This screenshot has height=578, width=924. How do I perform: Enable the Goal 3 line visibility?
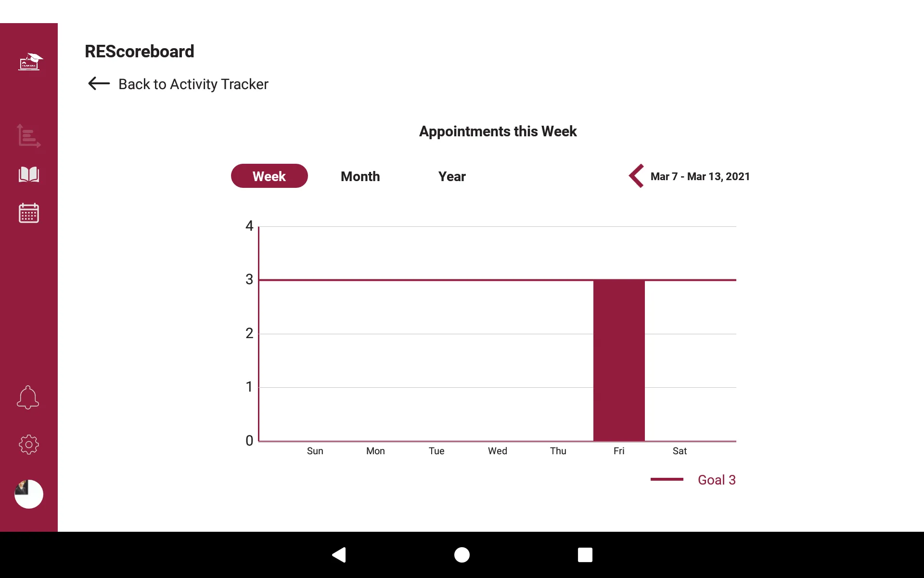point(693,480)
